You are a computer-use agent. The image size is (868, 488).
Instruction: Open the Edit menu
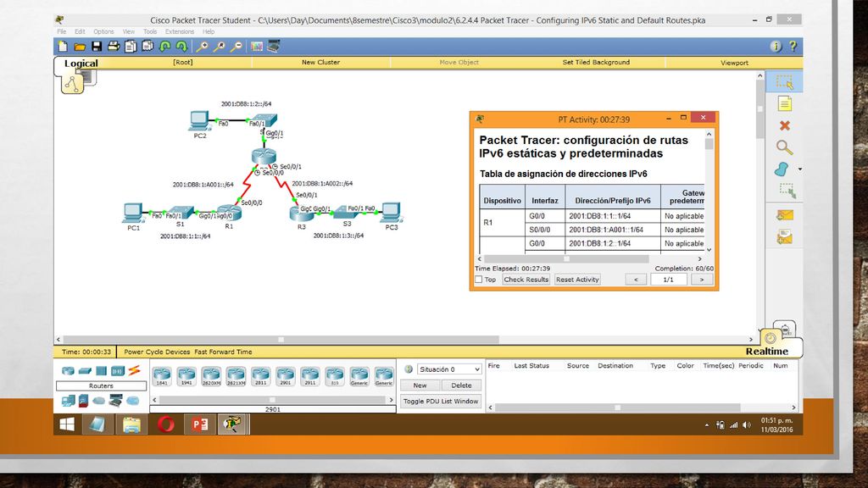[80, 31]
